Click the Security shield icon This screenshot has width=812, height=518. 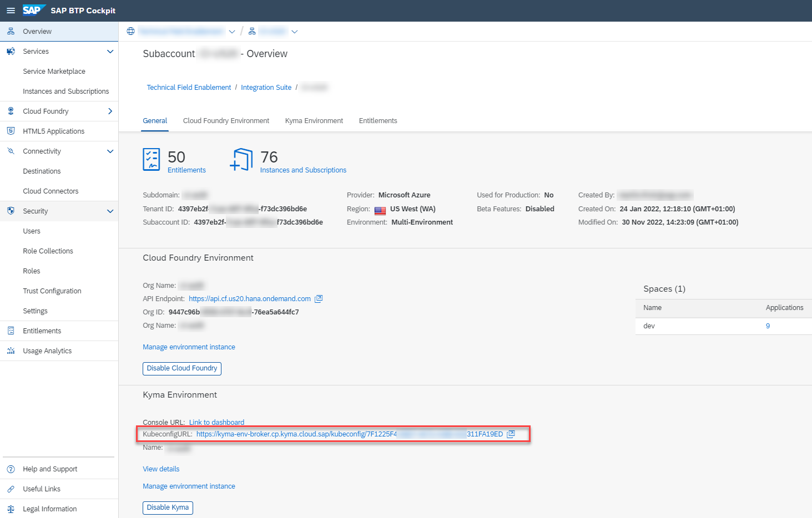tap(11, 211)
